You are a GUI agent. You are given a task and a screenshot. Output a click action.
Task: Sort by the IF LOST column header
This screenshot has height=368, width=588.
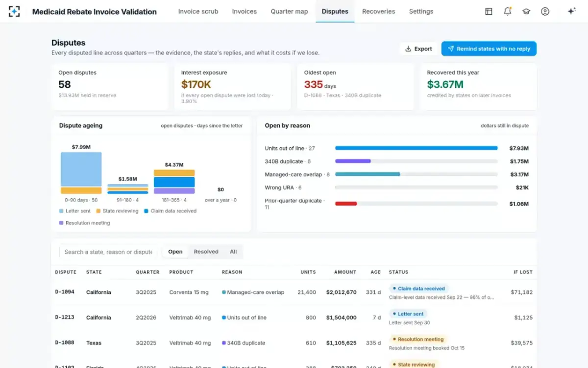(523, 272)
